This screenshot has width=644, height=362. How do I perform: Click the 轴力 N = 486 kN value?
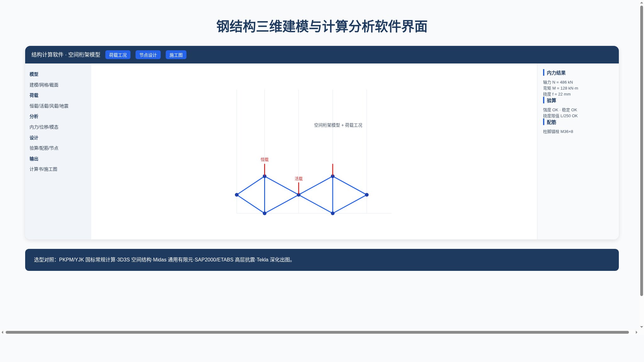click(x=558, y=82)
